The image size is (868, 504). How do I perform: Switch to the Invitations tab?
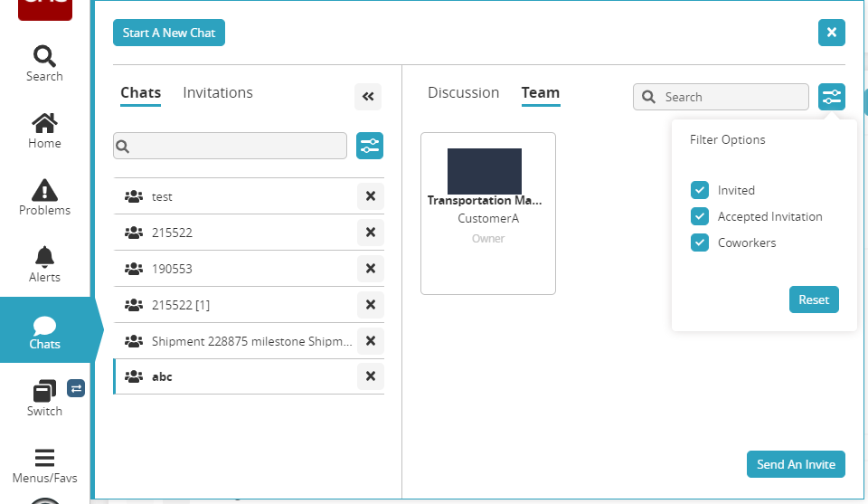click(x=218, y=93)
